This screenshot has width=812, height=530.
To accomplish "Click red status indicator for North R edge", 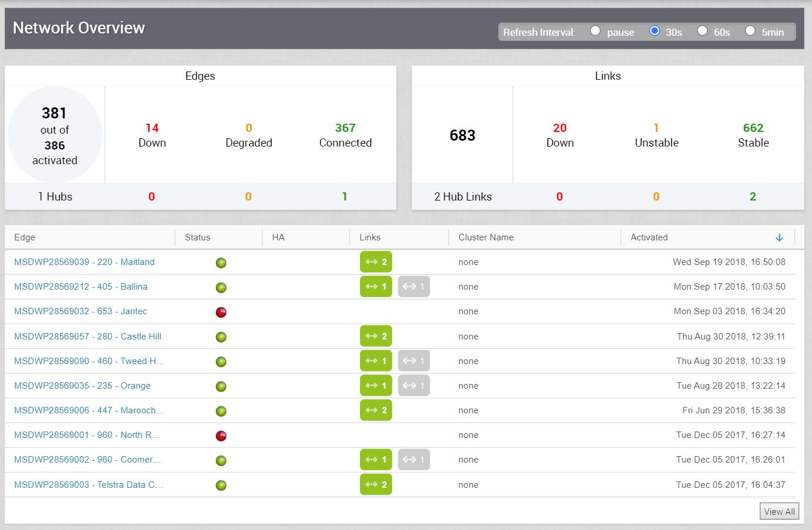I will click(x=221, y=436).
